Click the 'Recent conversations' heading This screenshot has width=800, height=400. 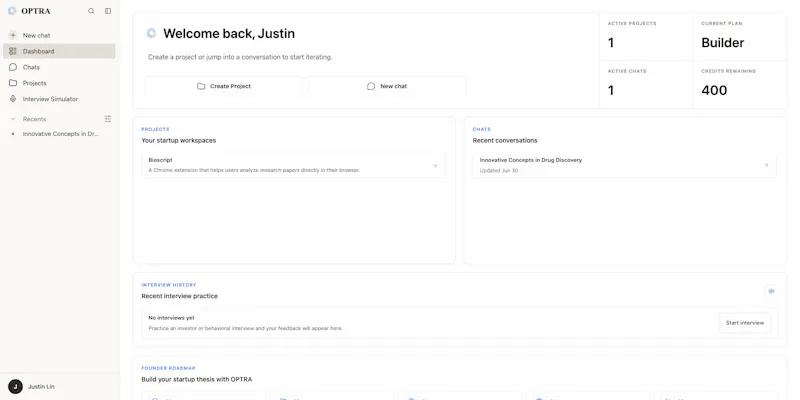505,140
